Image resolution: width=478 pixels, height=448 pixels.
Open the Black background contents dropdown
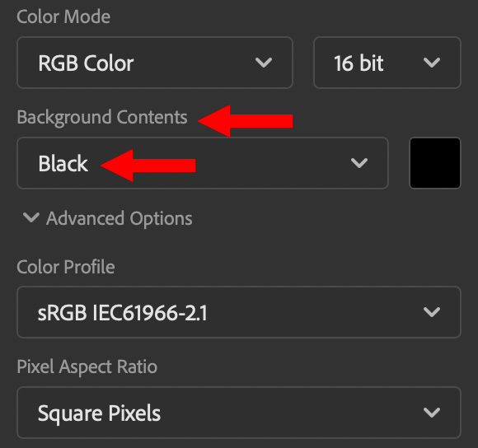click(203, 163)
